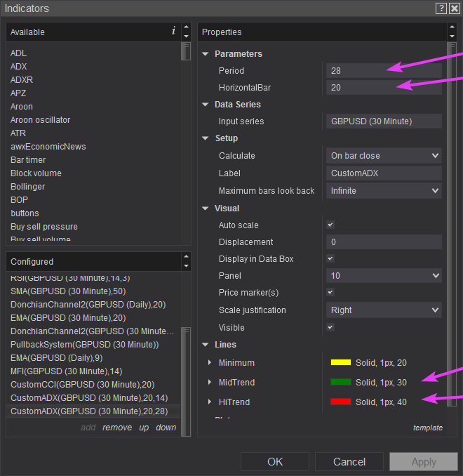Screen dimensions: 463x476
Task: Select ADL in Available list
Action: pyautogui.click(x=18, y=53)
